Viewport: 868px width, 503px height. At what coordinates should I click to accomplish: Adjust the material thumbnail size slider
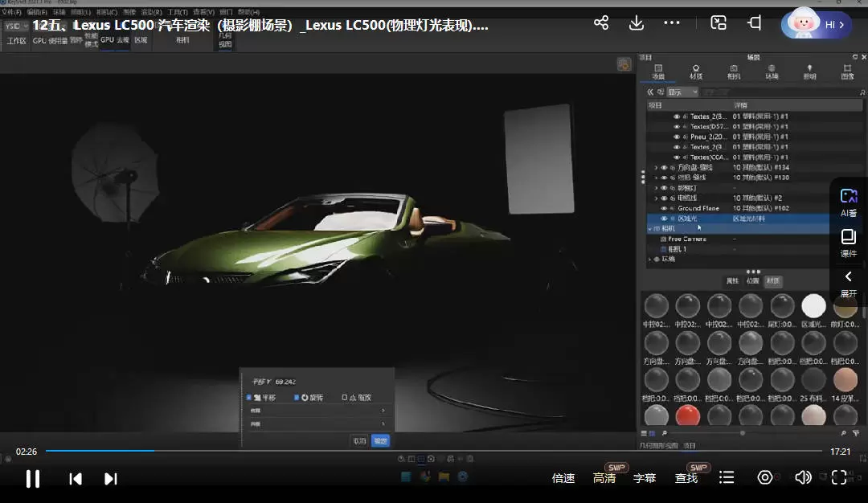[x=743, y=433]
